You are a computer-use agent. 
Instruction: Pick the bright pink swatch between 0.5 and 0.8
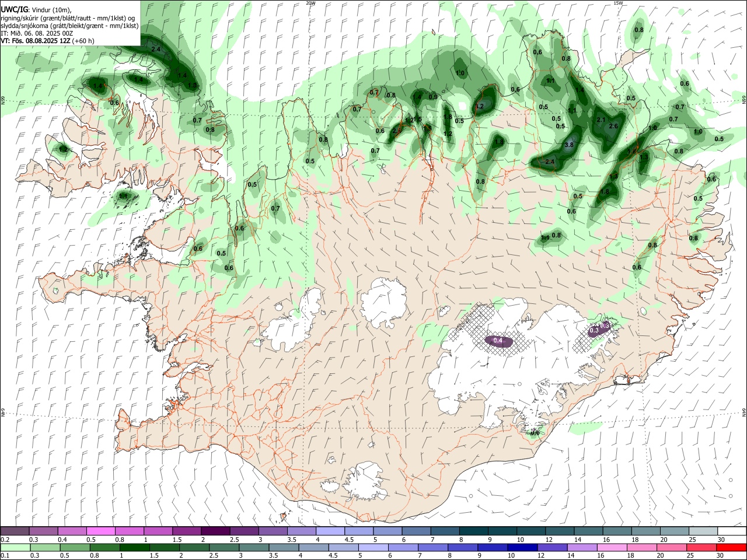[101, 531]
